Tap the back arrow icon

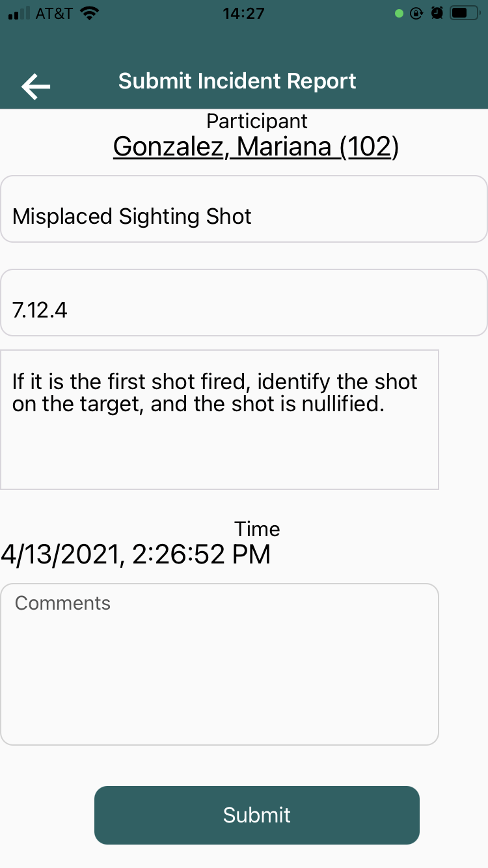click(x=36, y=87)
